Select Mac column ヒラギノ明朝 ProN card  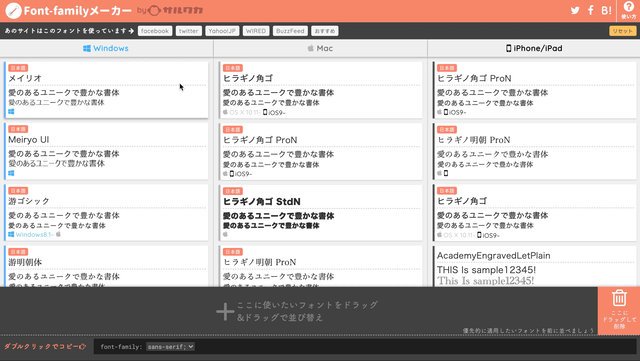[x=320, y=266]
